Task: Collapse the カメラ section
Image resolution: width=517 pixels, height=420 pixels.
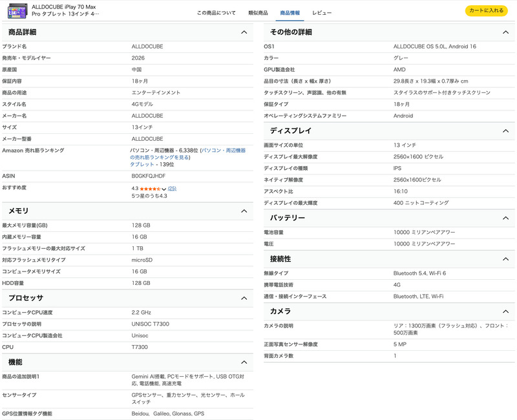Action: coord(505,311)
